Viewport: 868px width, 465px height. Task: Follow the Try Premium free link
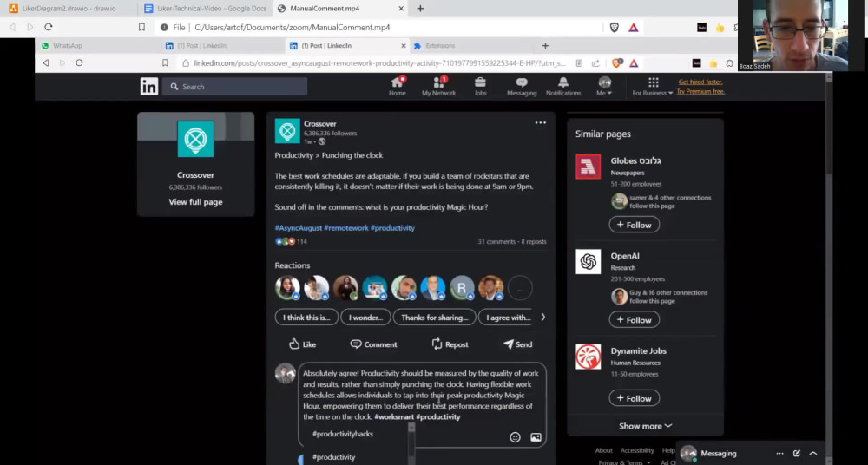700,91
